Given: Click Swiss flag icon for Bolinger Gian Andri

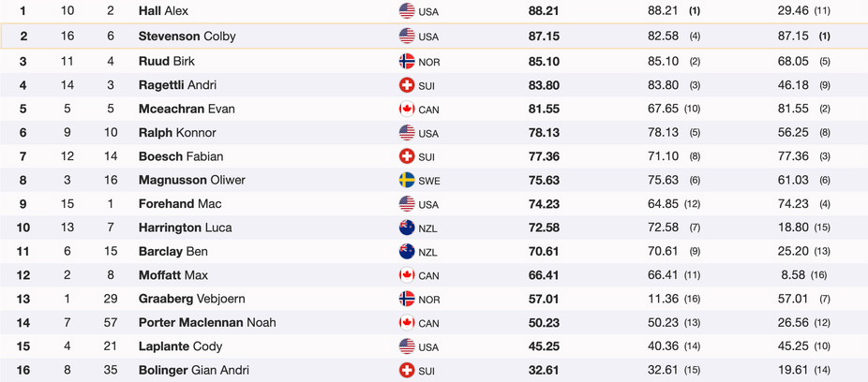Looking at the screenshot, I should [x=407, y=370].
